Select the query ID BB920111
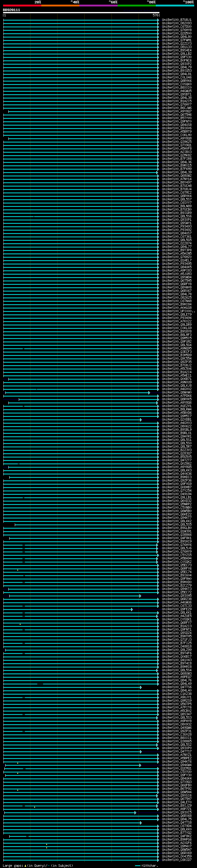 click(x=11, y=10)
